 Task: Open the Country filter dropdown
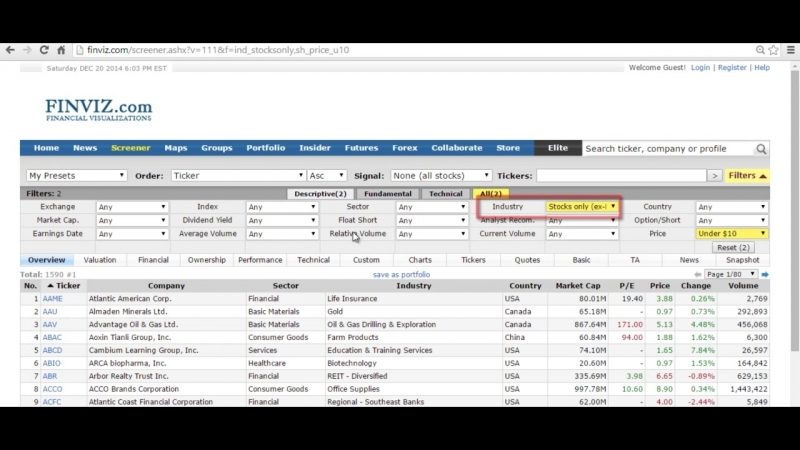[x=732, y=207]
